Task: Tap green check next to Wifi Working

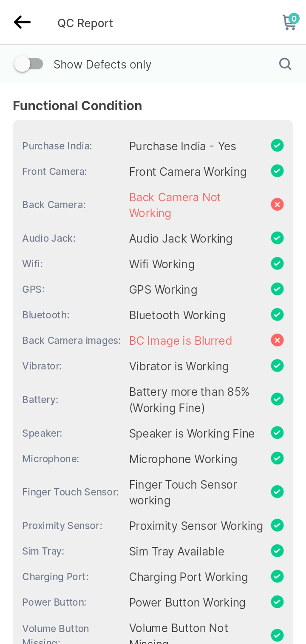Action: pyautogui.click(x=277, y=263)
